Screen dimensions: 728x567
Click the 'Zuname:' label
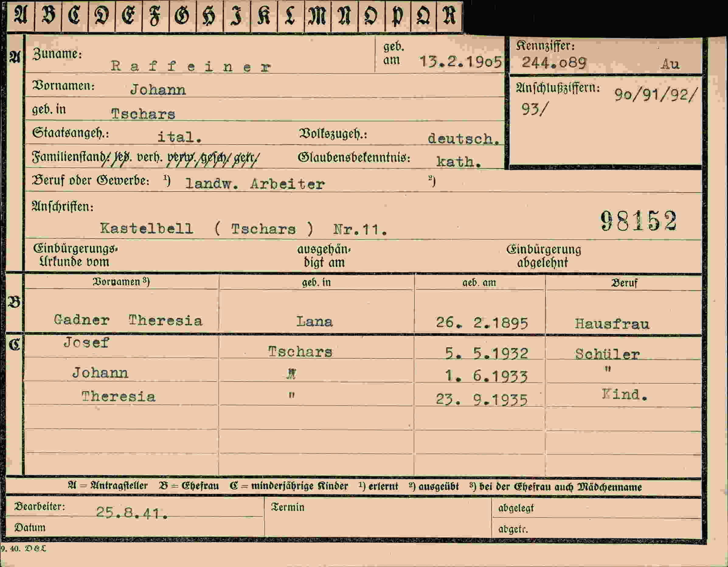click(57, 54)
